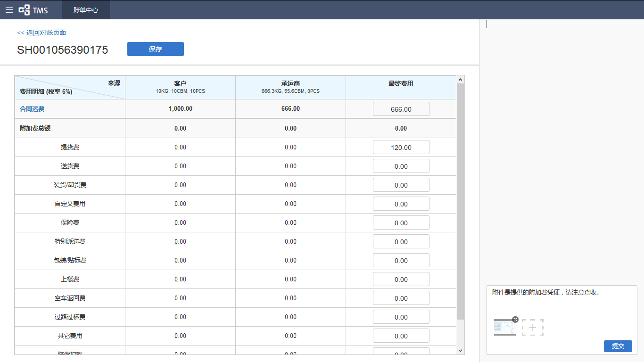Click the 合同运费 final cost 666.00 field
Screen dimensions: 644x362
point(401,109)
